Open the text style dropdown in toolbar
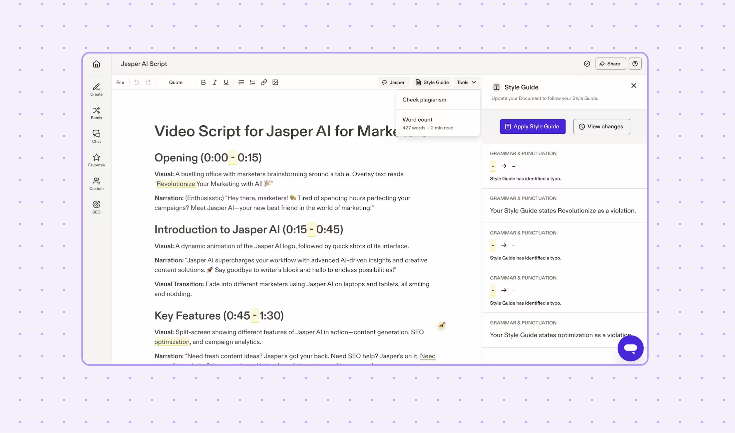This screenshot has height=433, width=735. click(176, 82)
